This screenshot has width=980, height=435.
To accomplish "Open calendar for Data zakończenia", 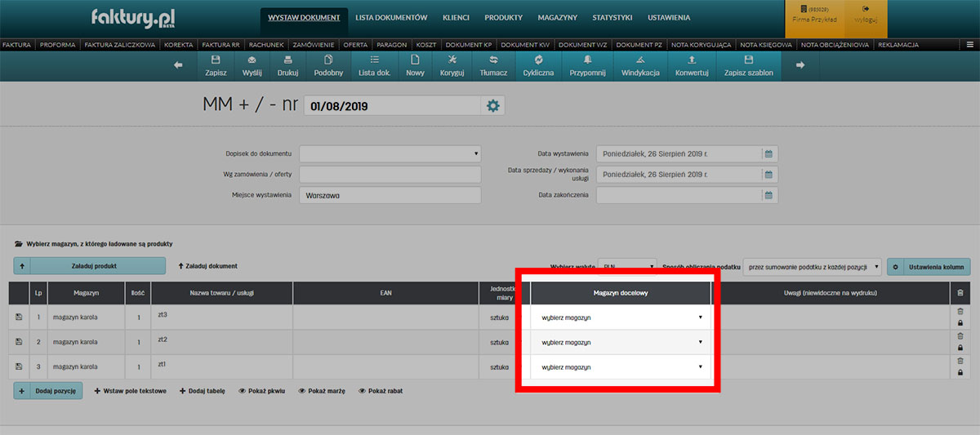I will pos(768,195).
